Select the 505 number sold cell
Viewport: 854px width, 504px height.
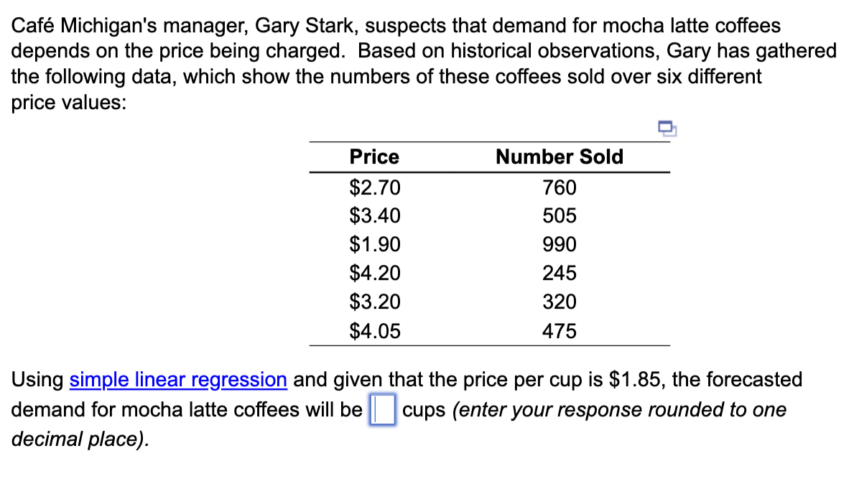pyautogui.click(x=559, y=215)
